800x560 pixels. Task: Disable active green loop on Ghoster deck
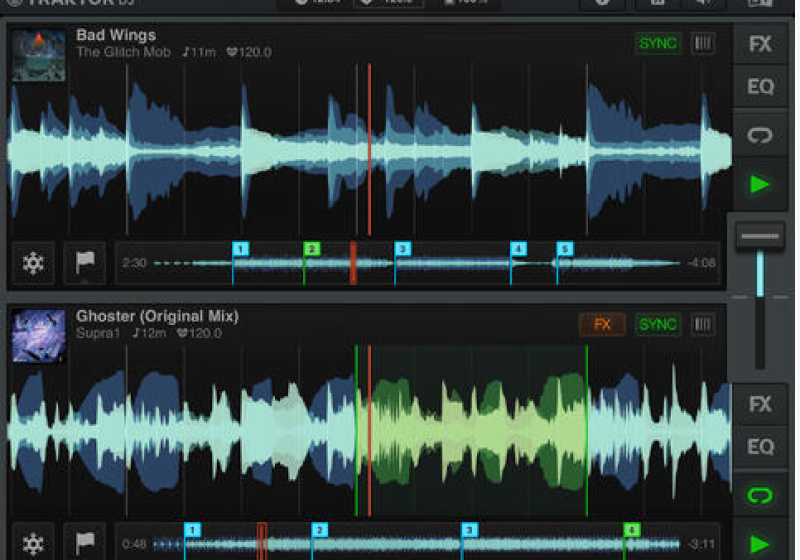click(760, 495)
